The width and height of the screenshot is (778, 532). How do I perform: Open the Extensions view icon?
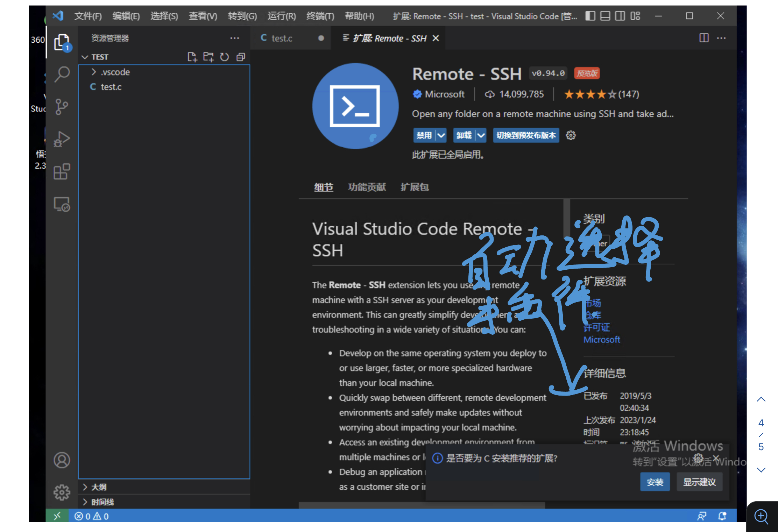[x=62, y=171]
